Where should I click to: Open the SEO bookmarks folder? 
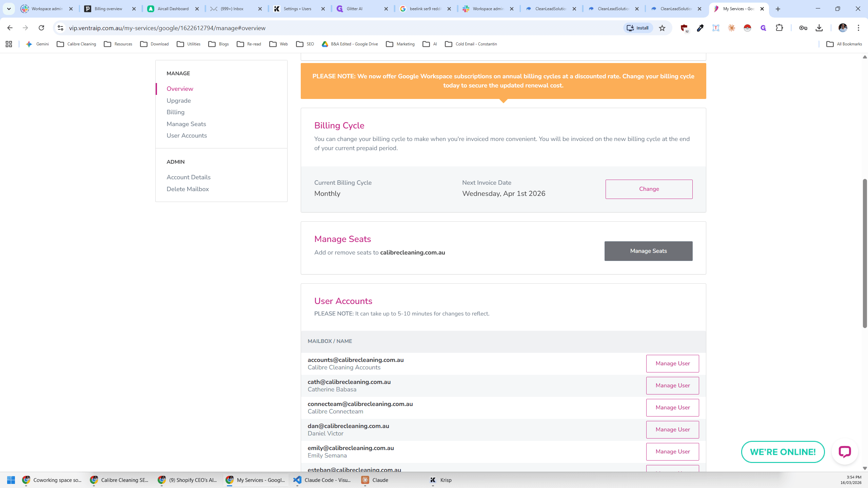305,44
